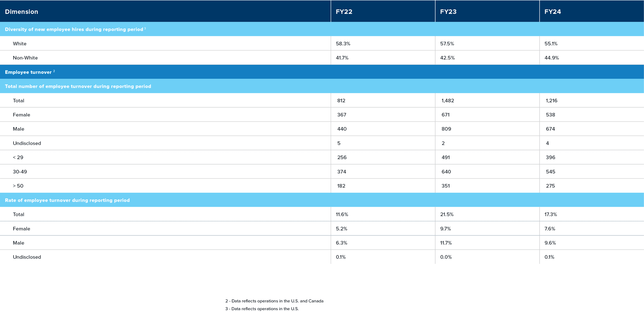This screenshot has height=312, width=644.
Task: Click the White row label
Action: tap(20, 43)
